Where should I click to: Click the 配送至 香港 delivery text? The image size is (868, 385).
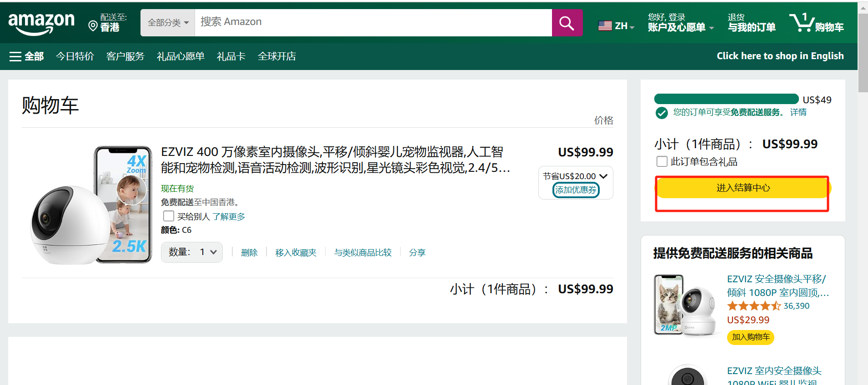pyautogui.click(x=113, y=23)
